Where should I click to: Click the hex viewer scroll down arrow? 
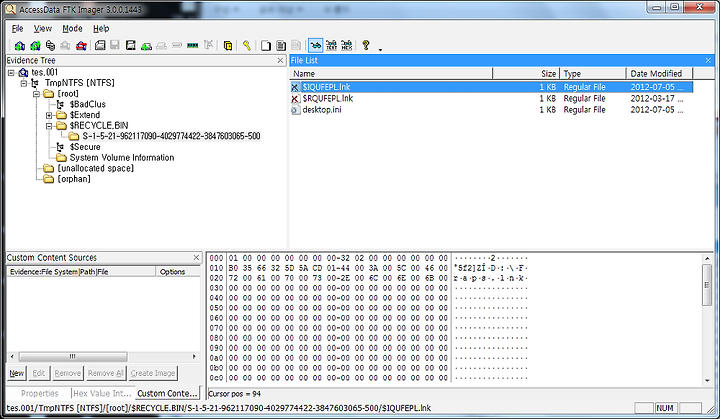point(707,380)
